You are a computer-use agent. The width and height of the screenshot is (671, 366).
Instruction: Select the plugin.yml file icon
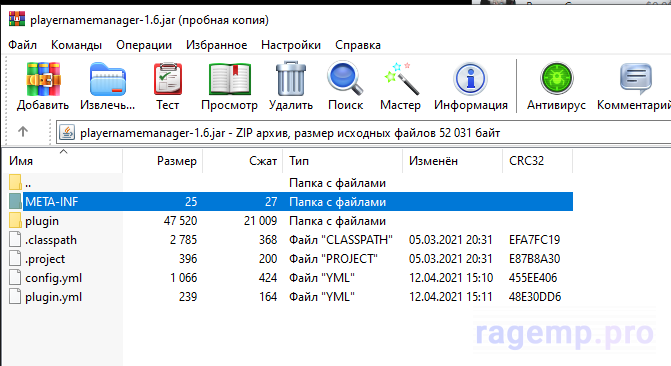[x=15, y=297]
